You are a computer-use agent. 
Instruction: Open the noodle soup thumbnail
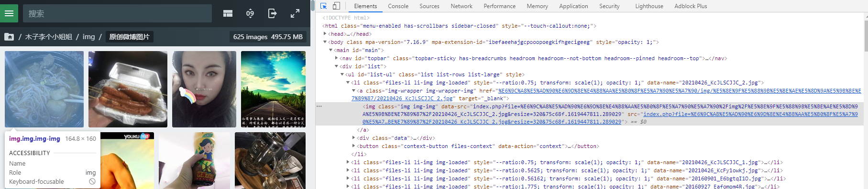coord(44,89)
